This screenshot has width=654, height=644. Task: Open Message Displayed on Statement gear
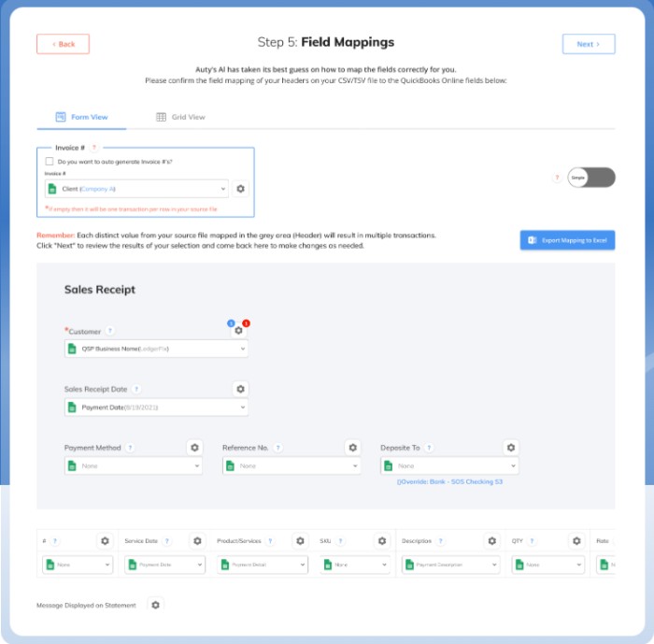[155, 605]
